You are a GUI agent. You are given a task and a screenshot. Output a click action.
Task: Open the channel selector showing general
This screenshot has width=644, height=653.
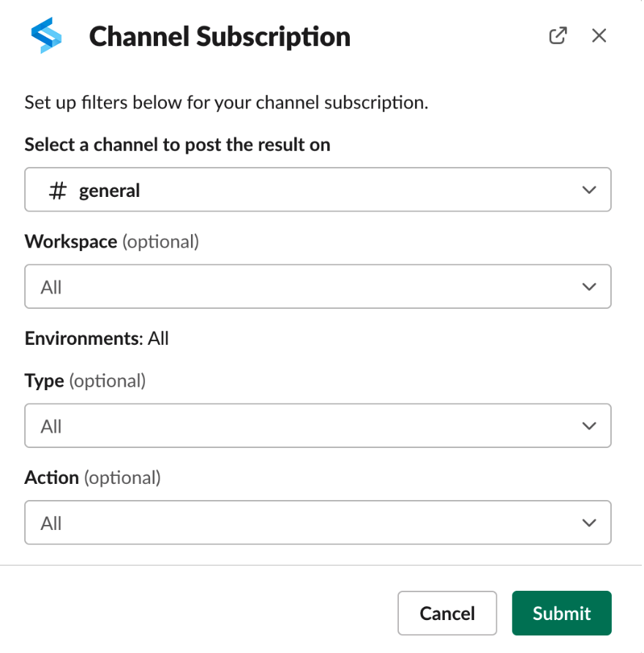318,190
